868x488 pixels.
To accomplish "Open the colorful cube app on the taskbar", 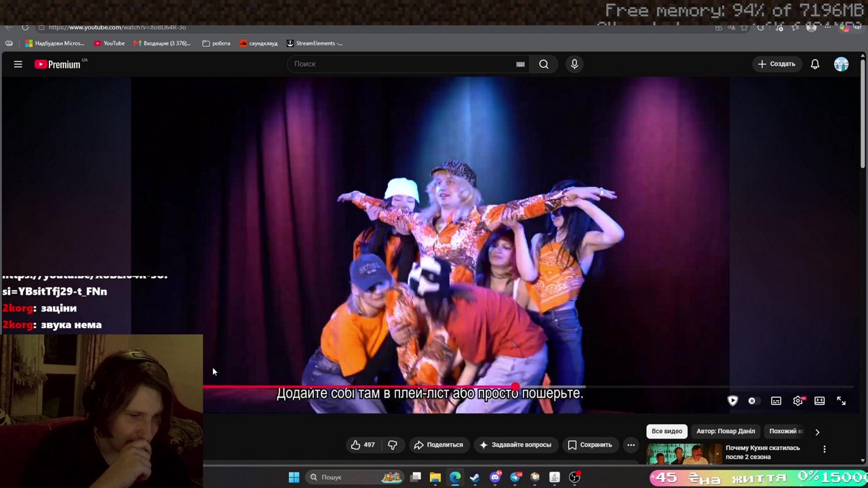I will pyautogui.click(x=535, y=477).
